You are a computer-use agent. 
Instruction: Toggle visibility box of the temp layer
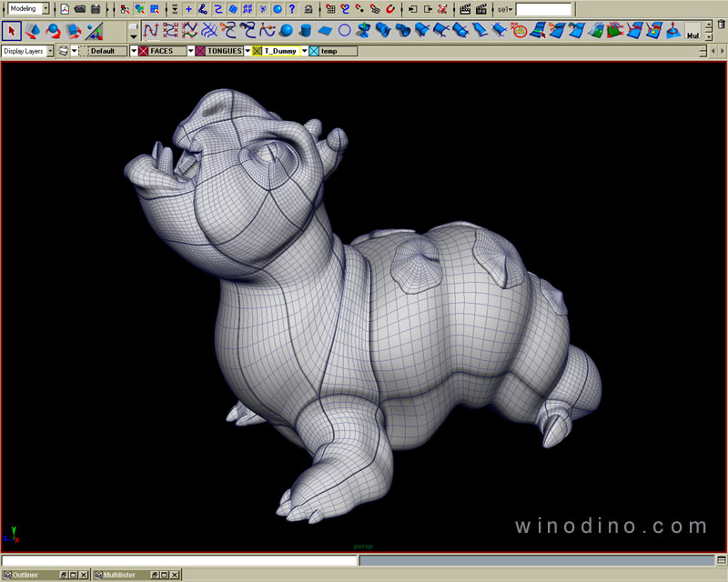pyautogui.click(x=314, y=51)
